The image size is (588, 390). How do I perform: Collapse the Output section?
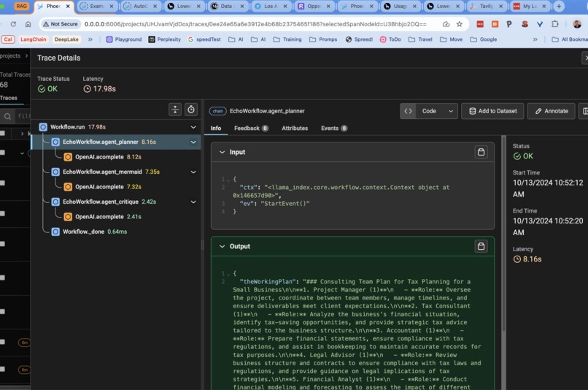tap(222, 246)
